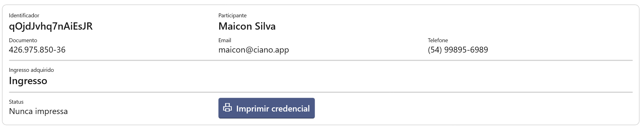Click the email maicon@ciano.app
Screen dimensions: 644x128
pos(254,50)
